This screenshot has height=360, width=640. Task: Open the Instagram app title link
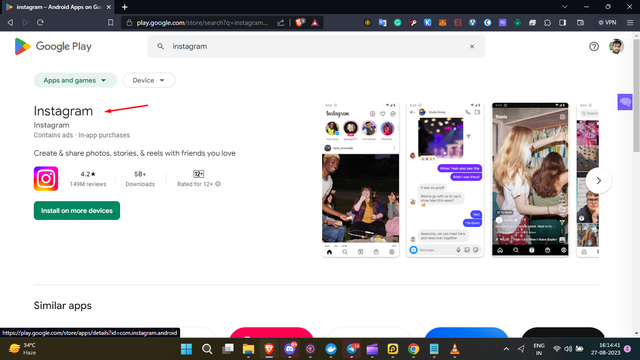click(x=63, y=111)
